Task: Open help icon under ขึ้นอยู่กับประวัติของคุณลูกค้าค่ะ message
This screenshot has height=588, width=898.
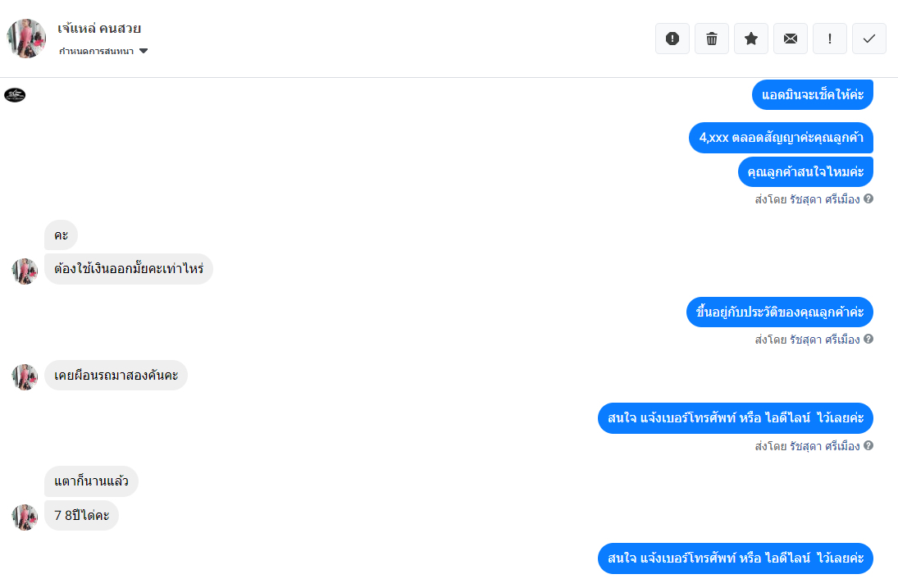Action: pyautogui.click(x=868, y=339)
